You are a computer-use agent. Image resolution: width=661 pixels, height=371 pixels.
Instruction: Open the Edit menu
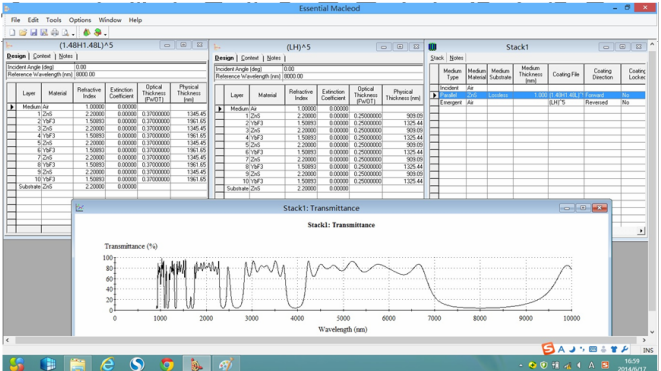coord(33,20)
